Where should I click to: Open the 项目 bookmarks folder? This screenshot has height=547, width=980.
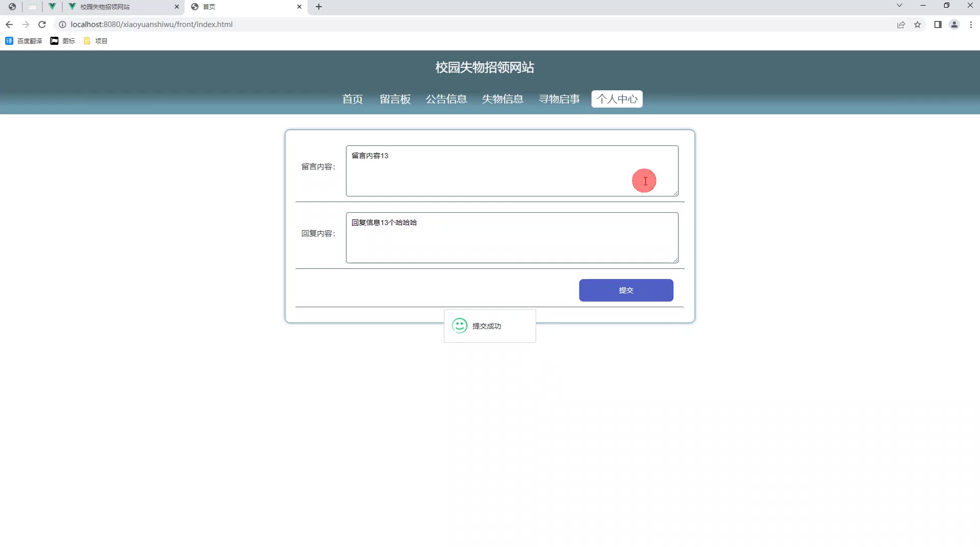tap(95, 41)
